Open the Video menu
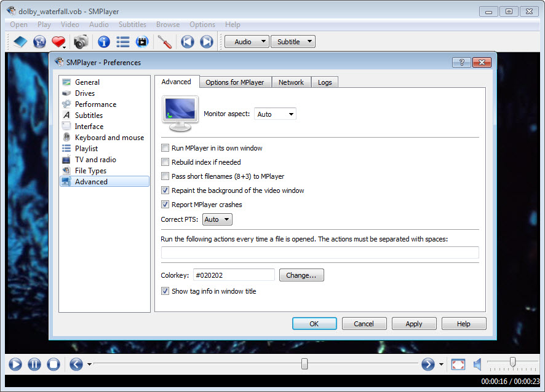This screenshot has height=392, width=545. coord(70,25)
